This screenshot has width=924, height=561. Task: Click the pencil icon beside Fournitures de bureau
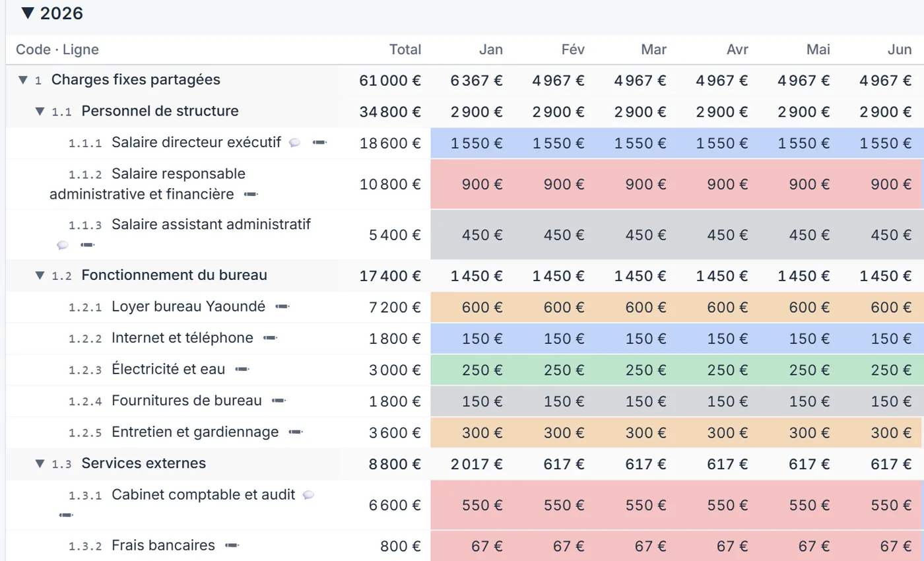click(x=279, y=401)
